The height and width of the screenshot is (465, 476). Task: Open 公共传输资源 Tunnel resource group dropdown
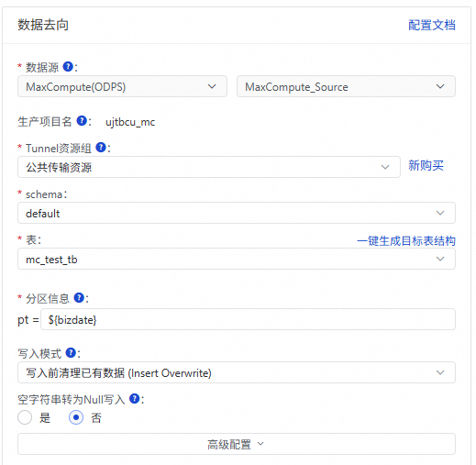209,167
